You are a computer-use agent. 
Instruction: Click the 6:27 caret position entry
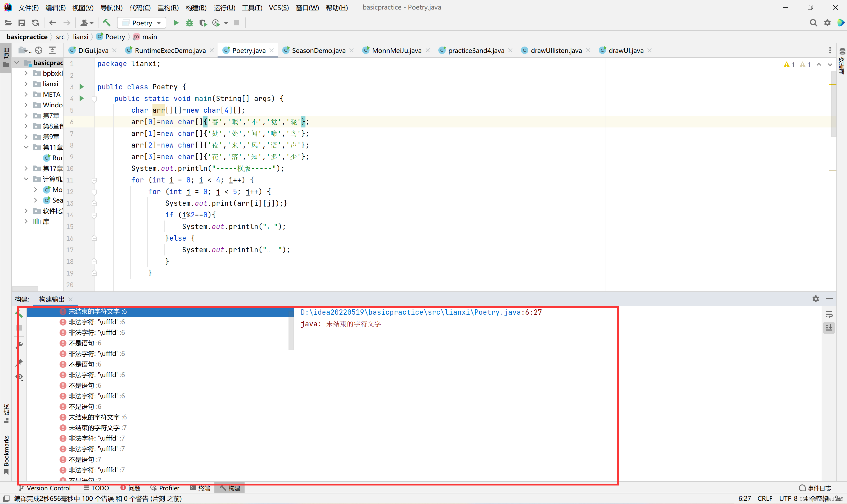tap(744, 498)
